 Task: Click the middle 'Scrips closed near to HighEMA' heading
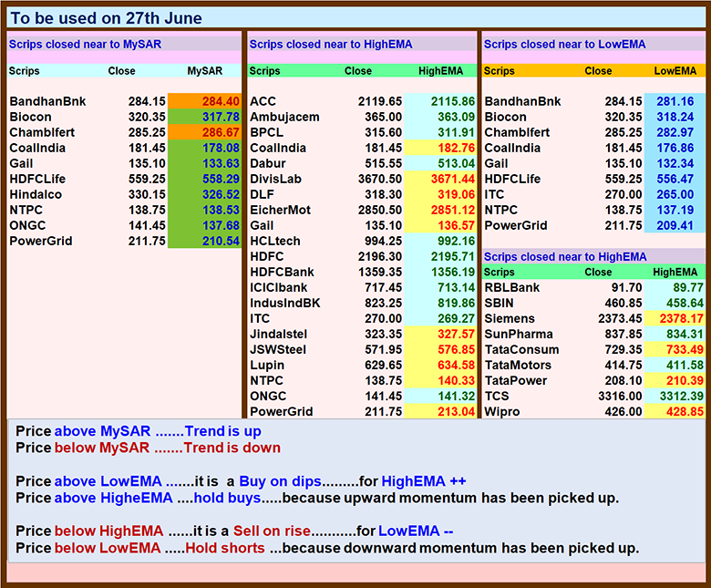pos(331,45)
